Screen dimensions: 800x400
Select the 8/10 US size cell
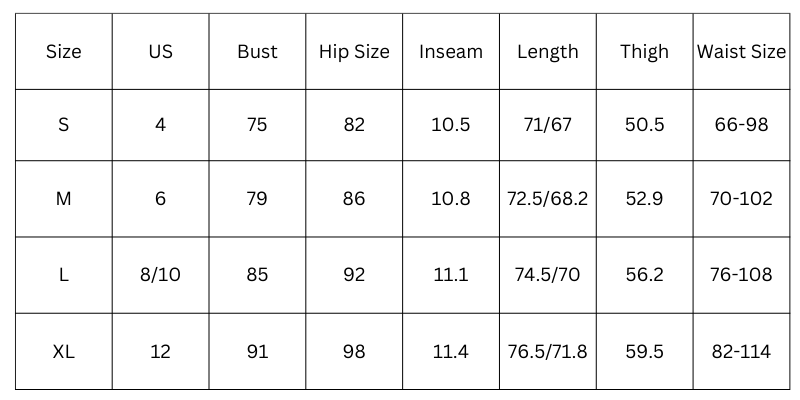160,275
